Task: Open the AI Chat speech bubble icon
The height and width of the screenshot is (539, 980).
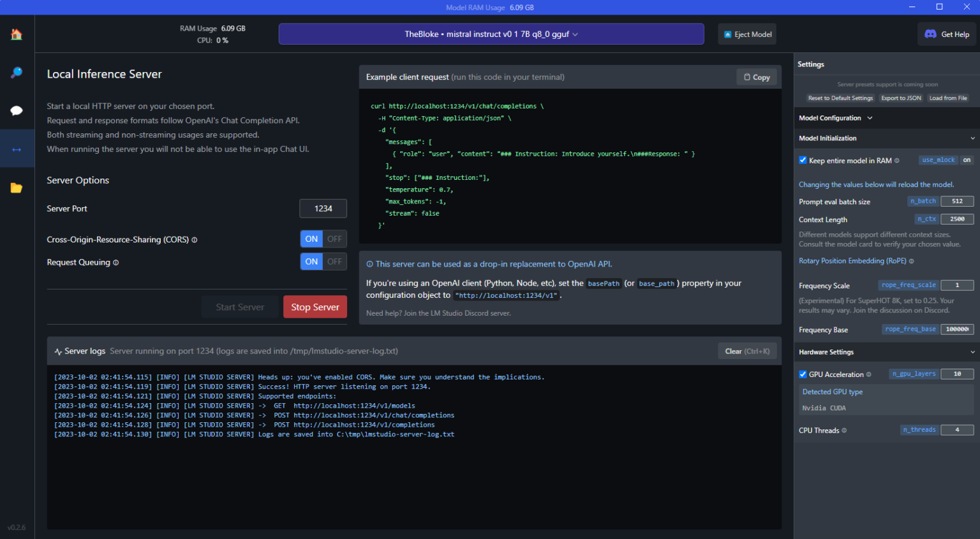Action: pos(17,111)
